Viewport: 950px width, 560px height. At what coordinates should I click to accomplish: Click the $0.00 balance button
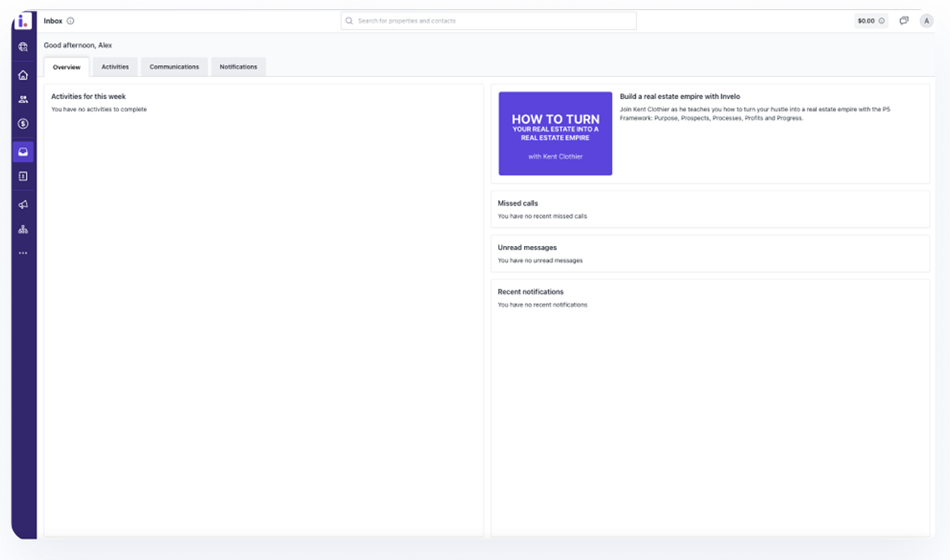point(870,21)
